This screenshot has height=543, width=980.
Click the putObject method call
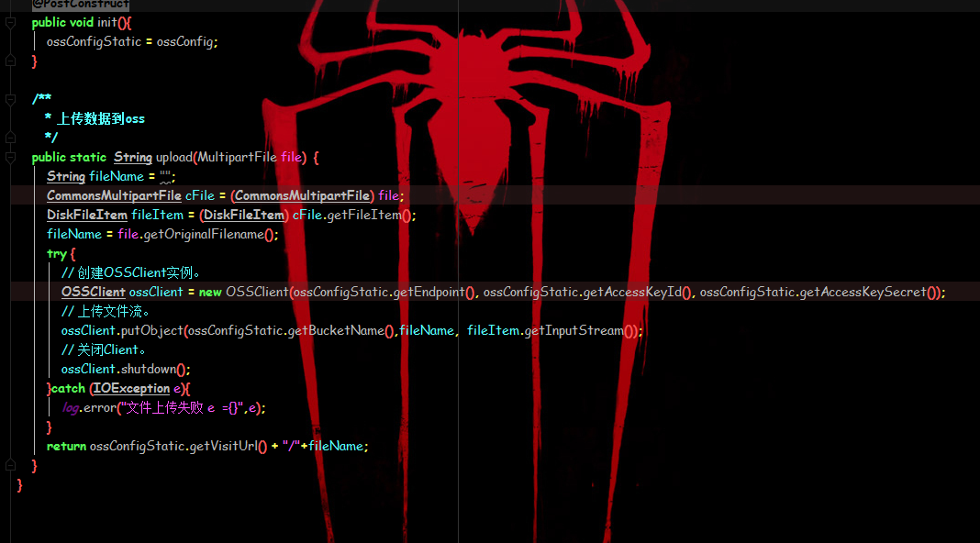pyautogui.click(x=152, y=331)
